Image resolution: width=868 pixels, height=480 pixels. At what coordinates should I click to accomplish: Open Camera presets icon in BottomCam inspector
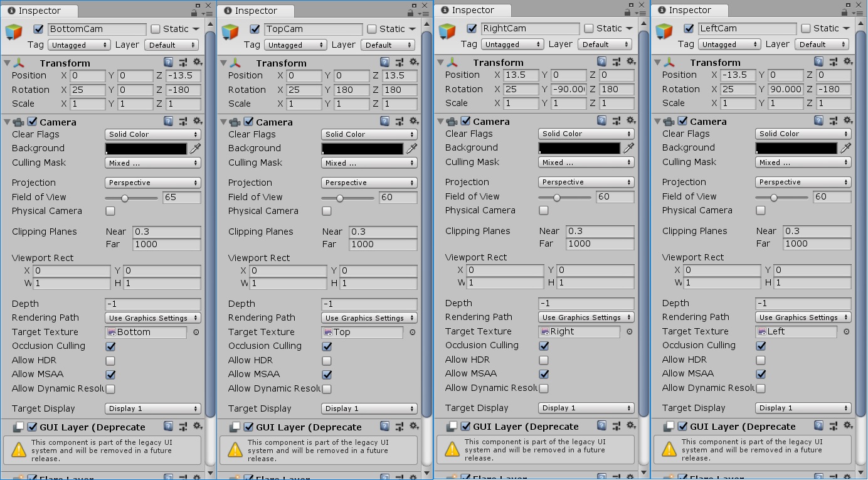pyautogui.click(x=183, y=121)
